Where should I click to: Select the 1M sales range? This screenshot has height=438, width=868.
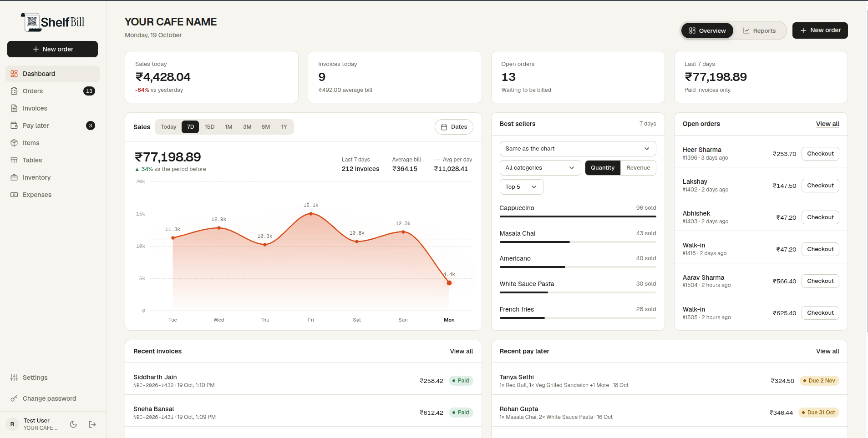pos(228,127)
